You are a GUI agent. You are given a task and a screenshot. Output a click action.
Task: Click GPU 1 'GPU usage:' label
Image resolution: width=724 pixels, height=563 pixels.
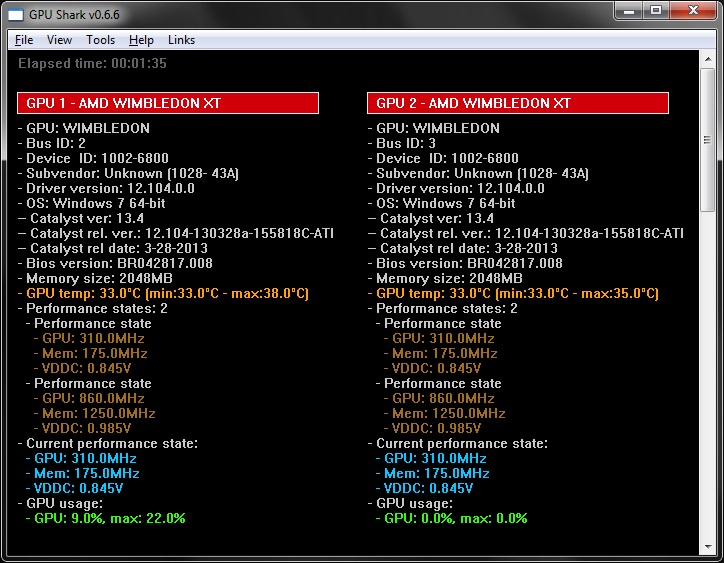[60, 503]
